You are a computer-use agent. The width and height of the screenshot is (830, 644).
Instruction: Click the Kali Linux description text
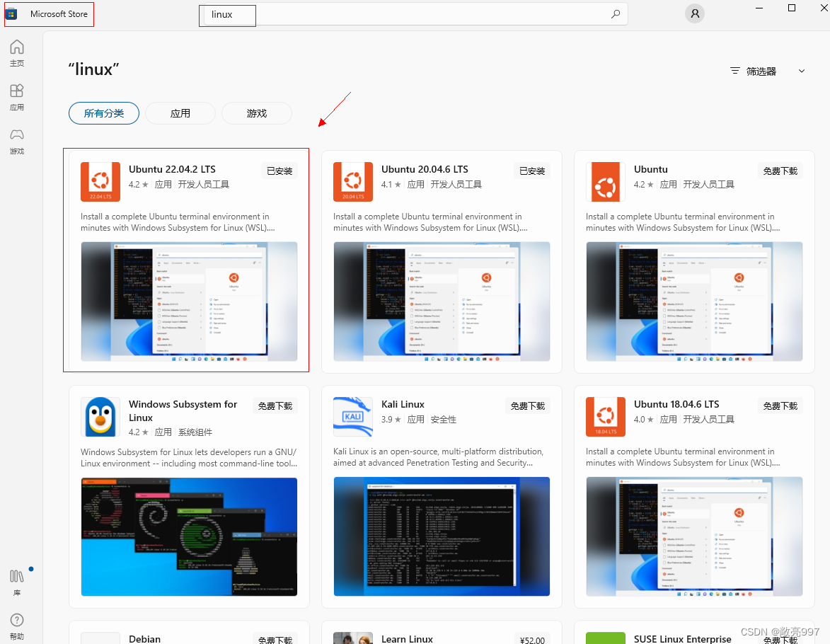[438, 457]
